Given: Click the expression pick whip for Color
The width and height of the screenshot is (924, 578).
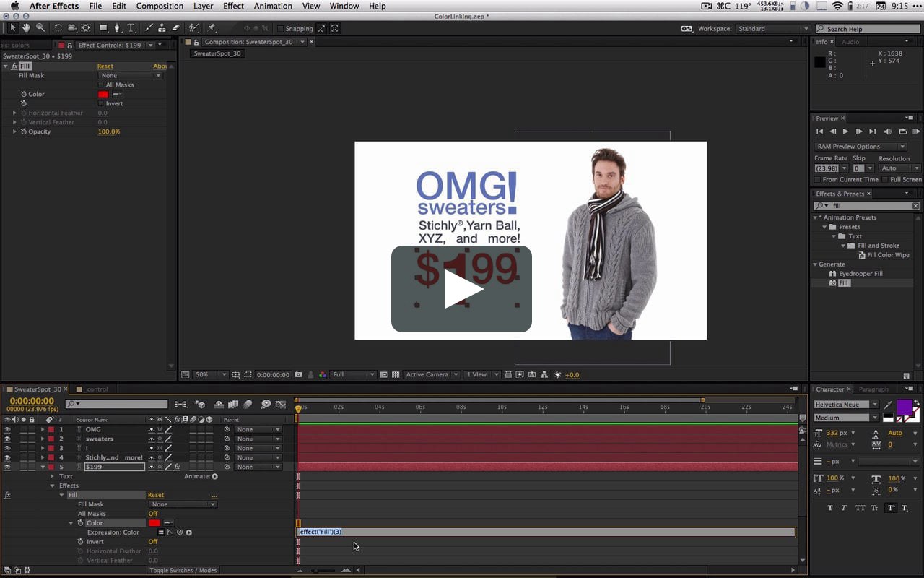Looking at the screenshot, I should [x=179, y=532].
